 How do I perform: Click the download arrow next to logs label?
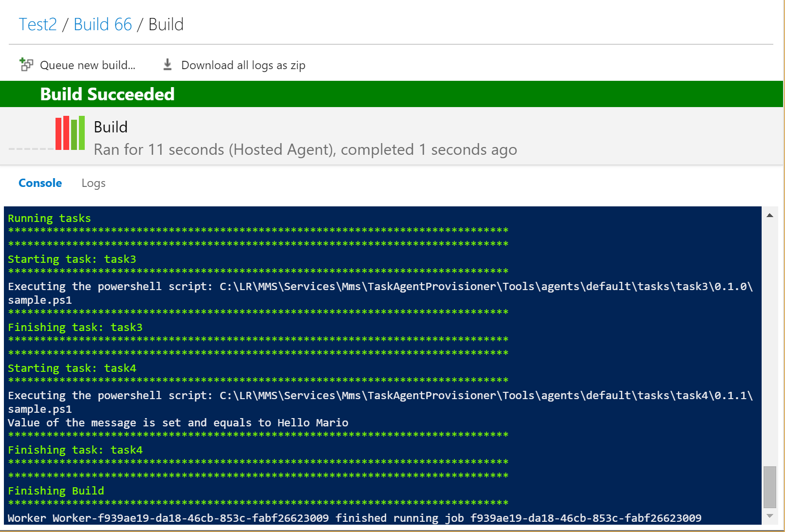[168, 64]
